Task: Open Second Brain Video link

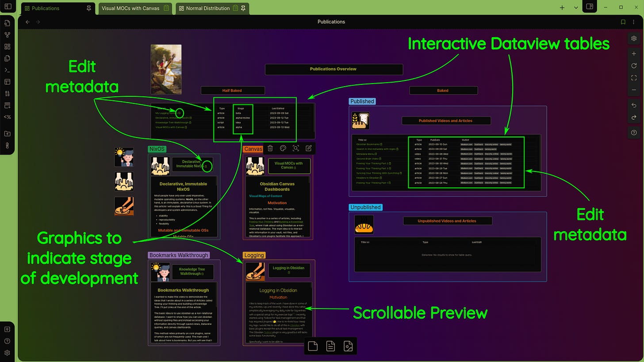Action: pyautogui.click(x=368, y=159)
